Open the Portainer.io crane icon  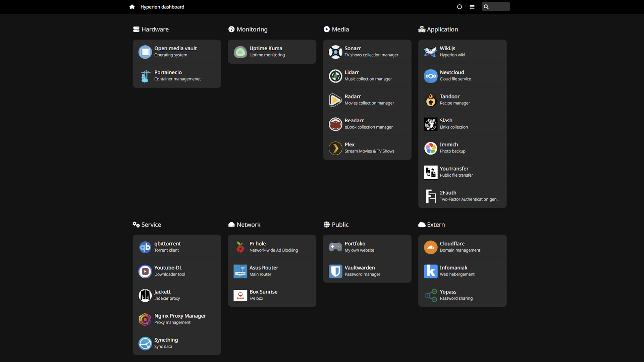coord(145,76)
